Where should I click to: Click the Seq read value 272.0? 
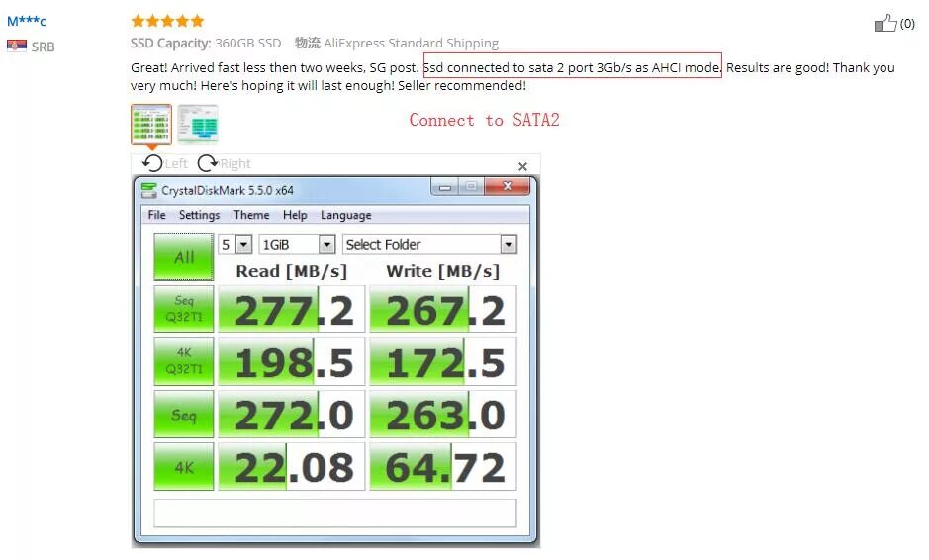(292, 415)
